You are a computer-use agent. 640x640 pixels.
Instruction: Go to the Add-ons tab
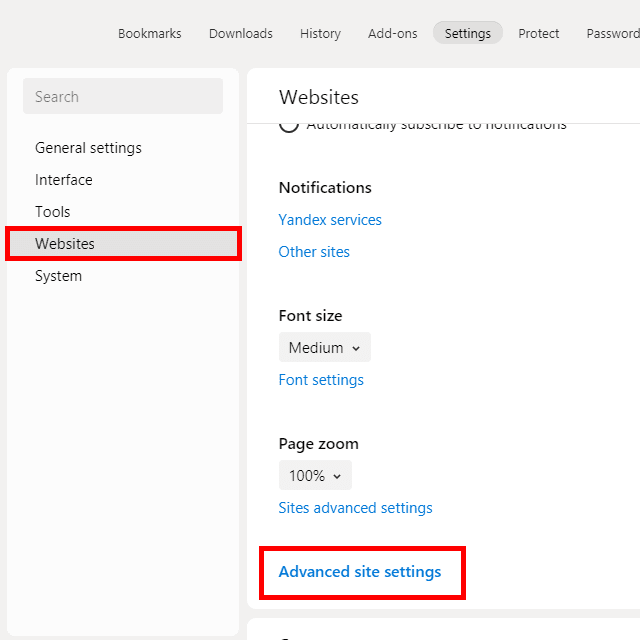[392, 33]
